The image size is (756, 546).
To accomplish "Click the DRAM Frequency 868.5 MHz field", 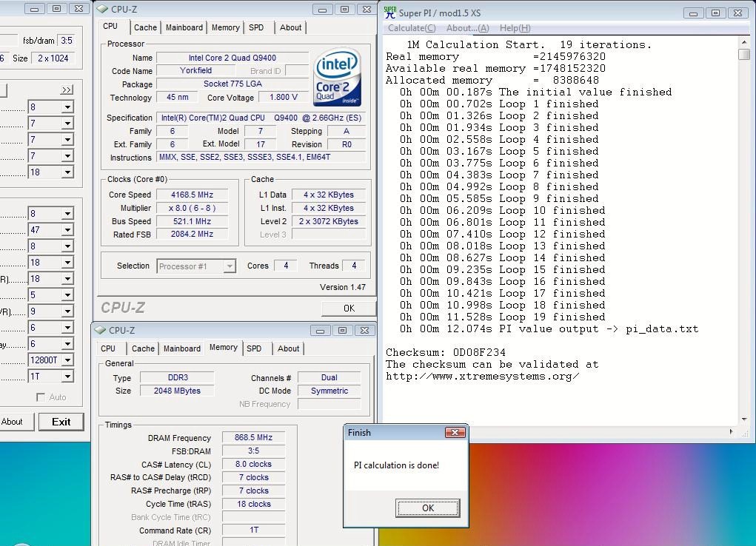I will 254,437.
